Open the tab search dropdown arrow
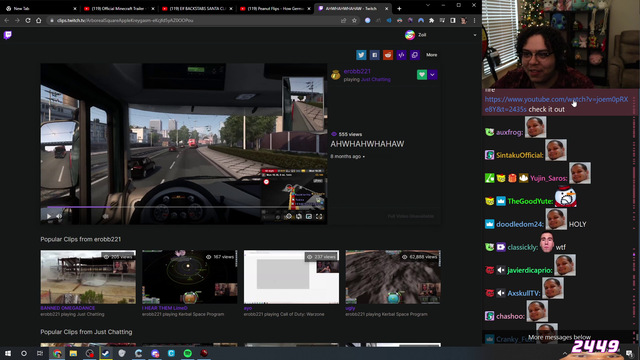This screenshot has height=360, width=640. [428, 5]
